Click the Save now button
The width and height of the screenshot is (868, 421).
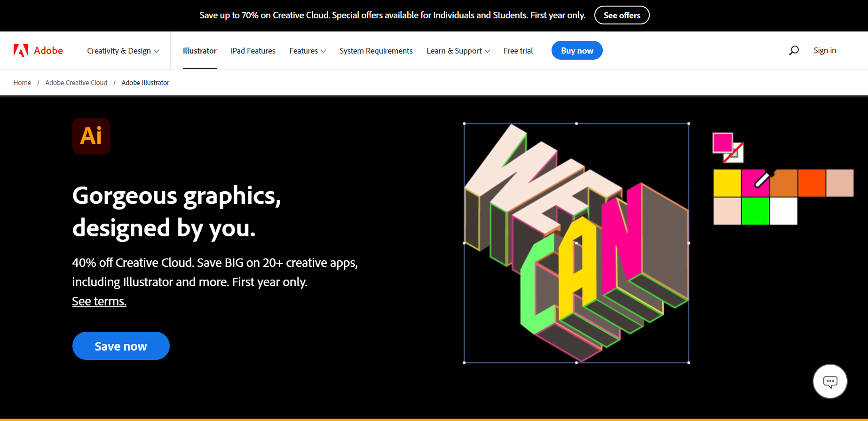click(121, 346)
